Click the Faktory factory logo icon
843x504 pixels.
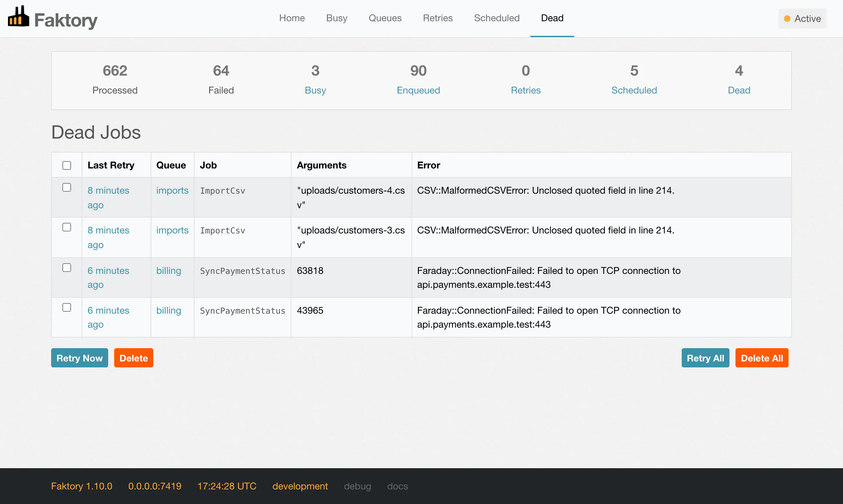pyautogui.click(x=18, y=16)
